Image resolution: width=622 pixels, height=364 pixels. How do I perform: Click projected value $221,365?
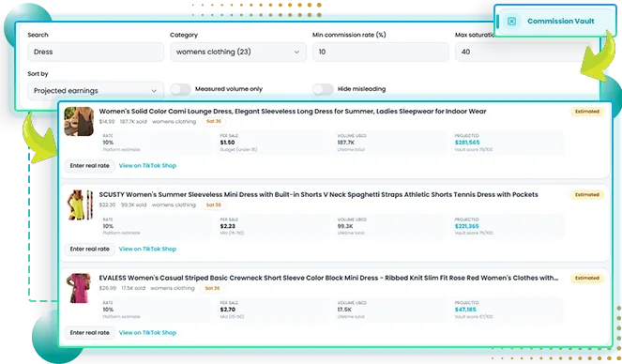click(x=467, y=226)
